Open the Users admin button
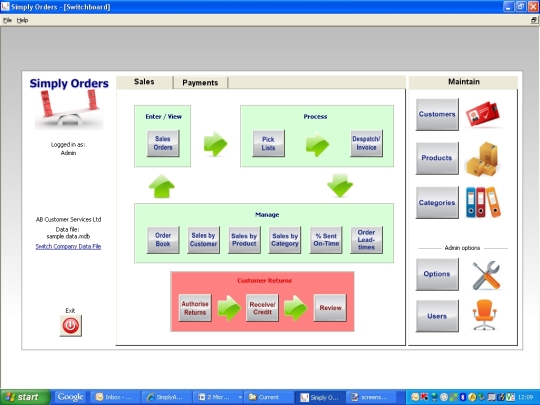Screen dimensions: 540x405 point(437,316)
